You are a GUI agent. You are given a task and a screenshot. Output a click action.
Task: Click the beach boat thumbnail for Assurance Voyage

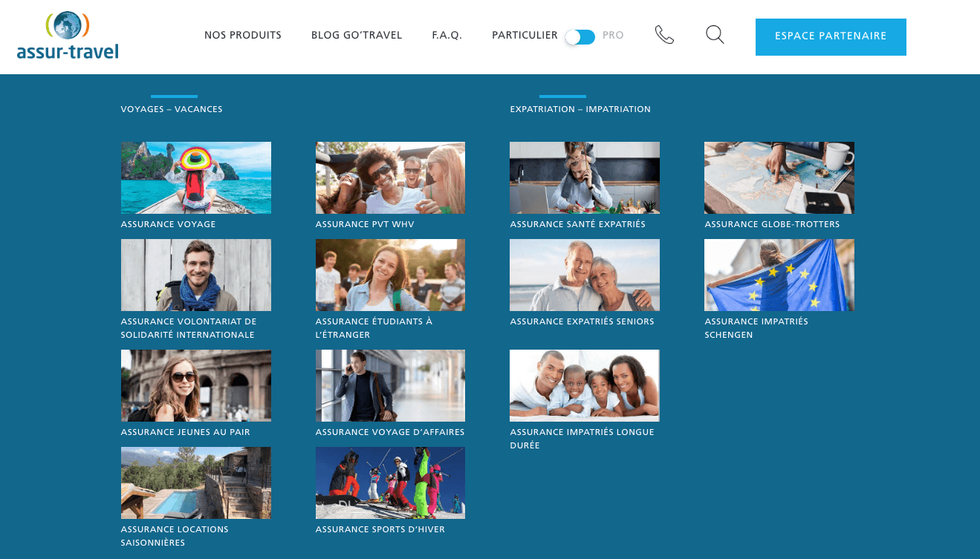pos(195,177)
